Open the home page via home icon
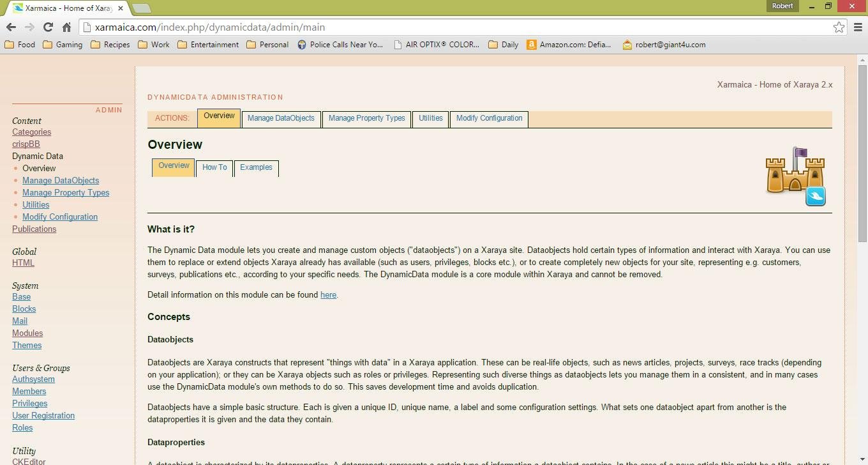The image size is (868, 465). click(66, 27)
